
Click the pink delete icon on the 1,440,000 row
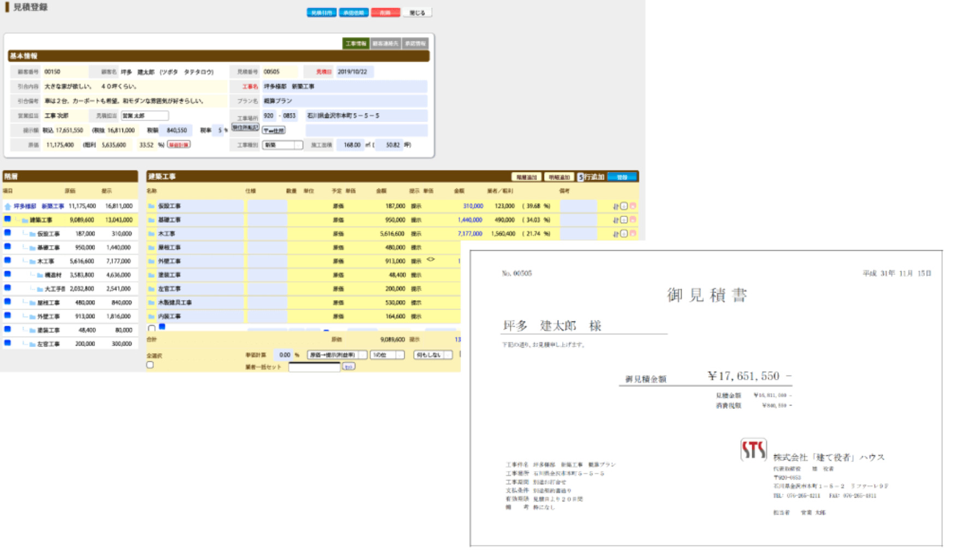633,219
